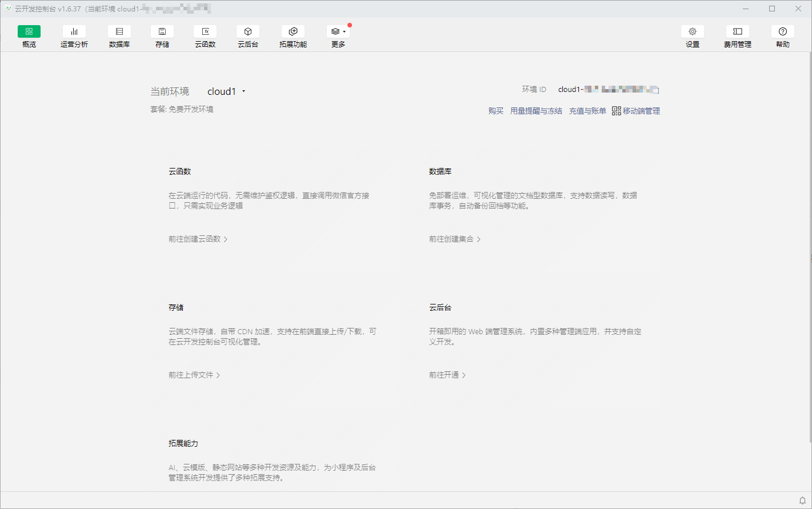
Task: Click the app logo in title bar
Action: [x=8, y=9]
